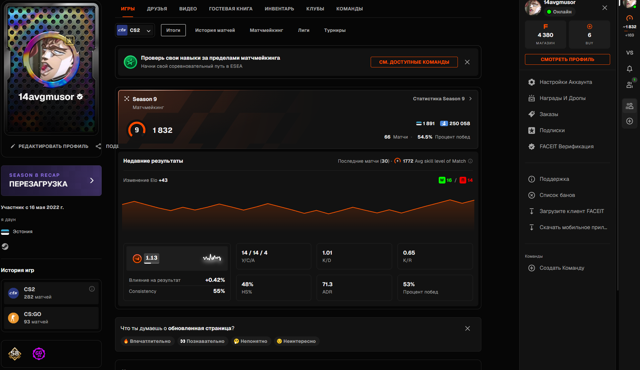The height and width of the screenshot is (370, 640).
Task: Open the friends icon with green badge
Action: (x=630, y=84)
